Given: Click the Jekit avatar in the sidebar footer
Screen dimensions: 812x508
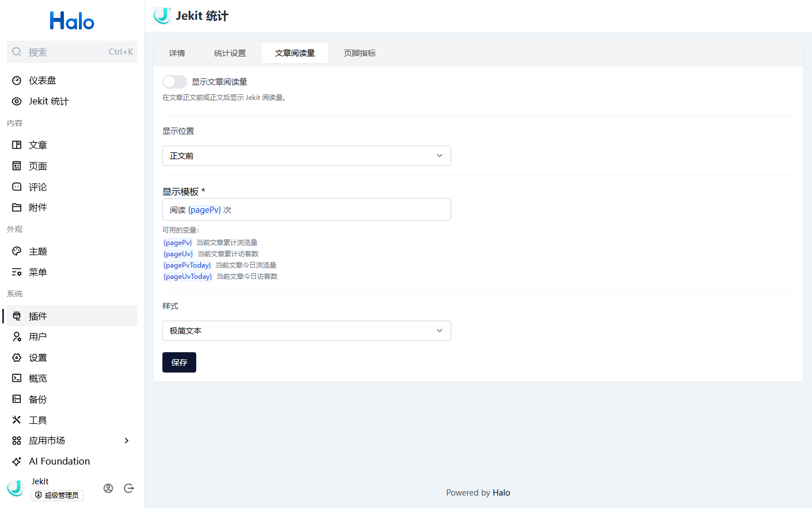Looking at the screenshot, I should 16,488.
